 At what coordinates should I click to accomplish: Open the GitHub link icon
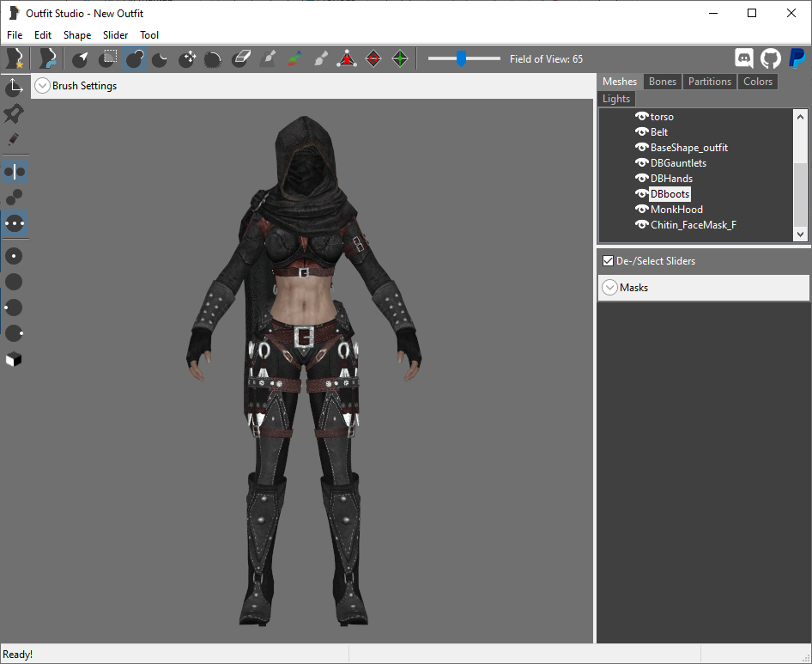771,58
